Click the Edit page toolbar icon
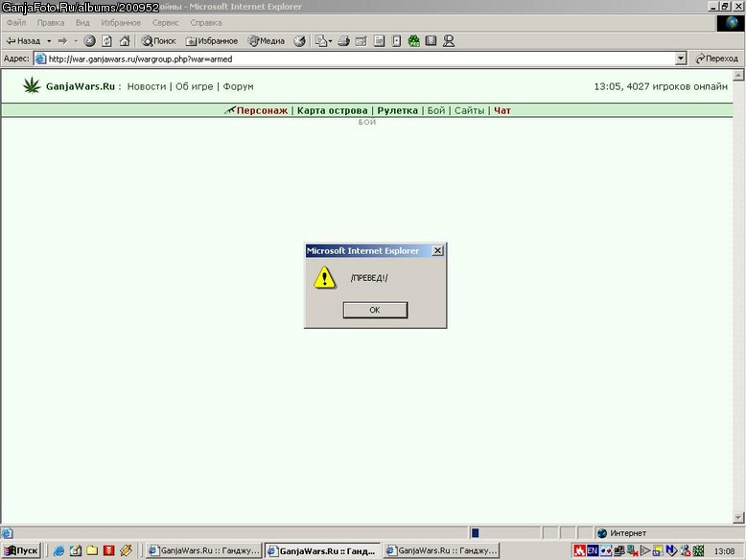 (361, 41)
